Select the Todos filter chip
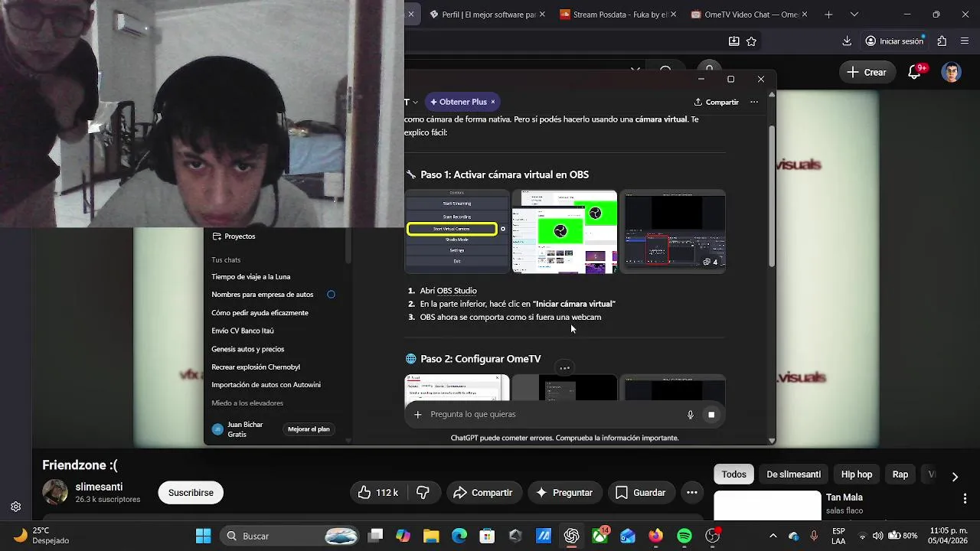The image size is (980, 551). (x=733, y=474)
